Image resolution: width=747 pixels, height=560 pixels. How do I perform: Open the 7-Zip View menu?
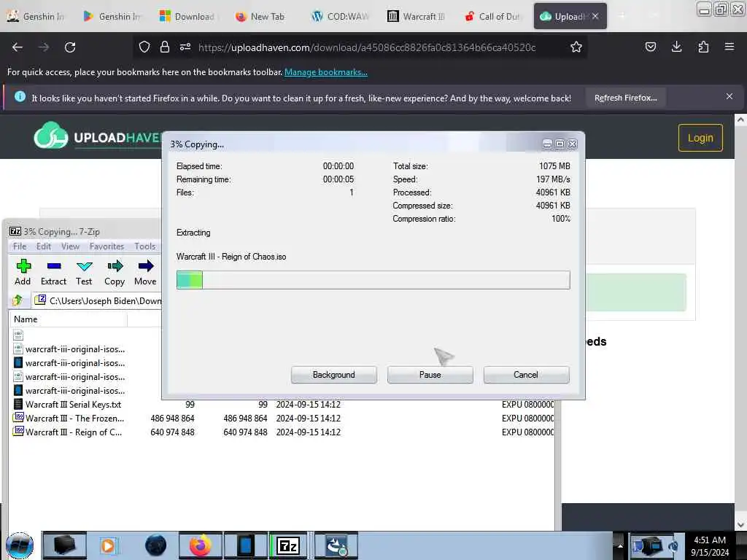point(70,246)
